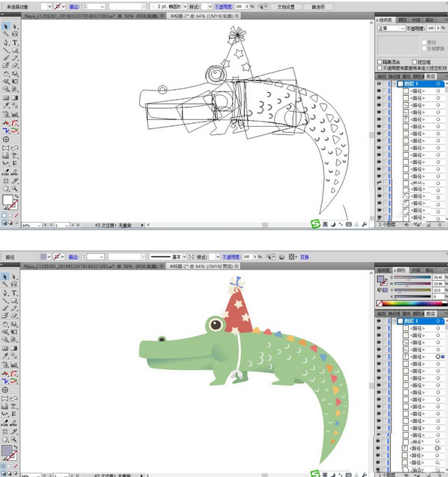Viewport: 448px width, 477px height.
Task: Select the Type tool in the outline-view window
Action: [x=14, y=42]
